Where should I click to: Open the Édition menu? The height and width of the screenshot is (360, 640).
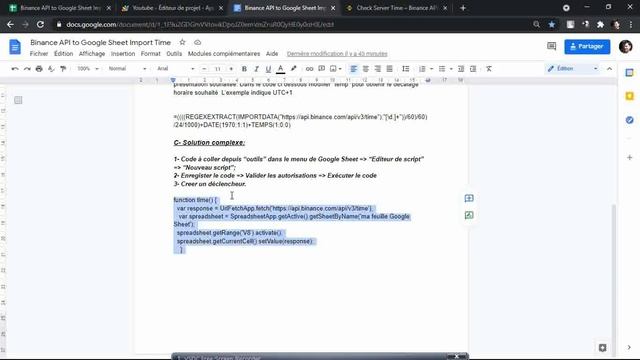(64, 53)
